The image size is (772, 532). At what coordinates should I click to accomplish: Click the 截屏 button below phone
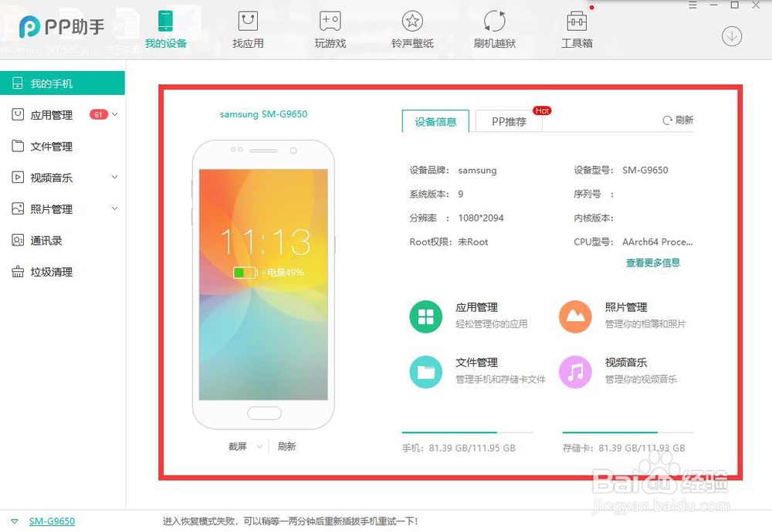237,446
